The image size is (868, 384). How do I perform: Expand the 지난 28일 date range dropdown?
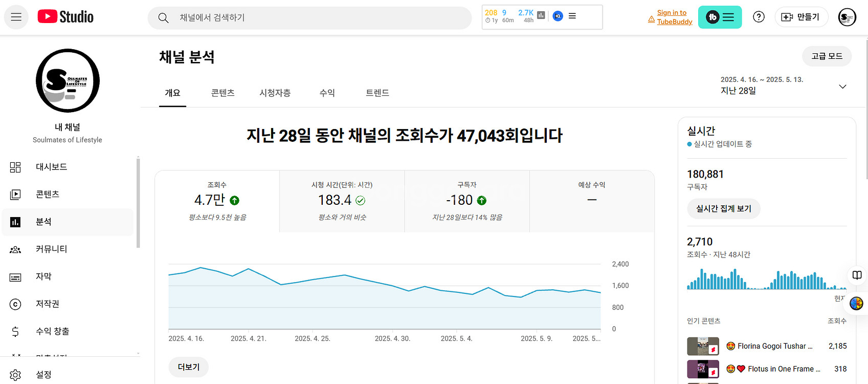(x=842, y=87)
